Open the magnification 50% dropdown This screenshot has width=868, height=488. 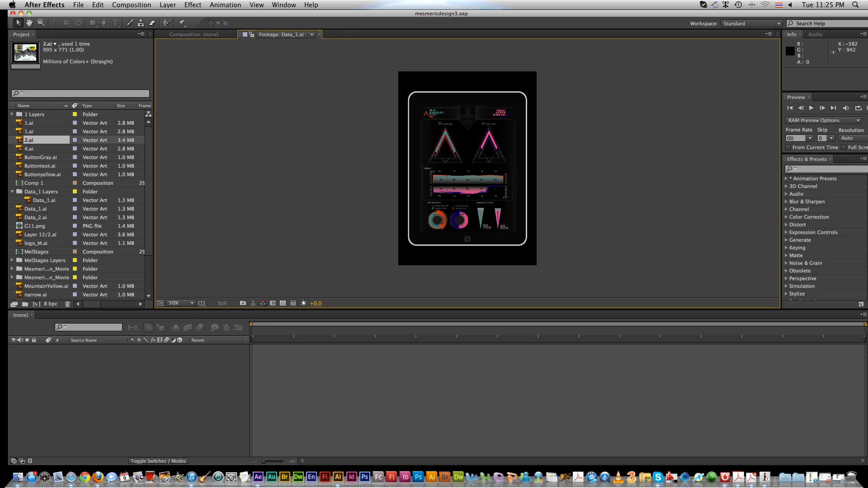(x=181, y=303)
